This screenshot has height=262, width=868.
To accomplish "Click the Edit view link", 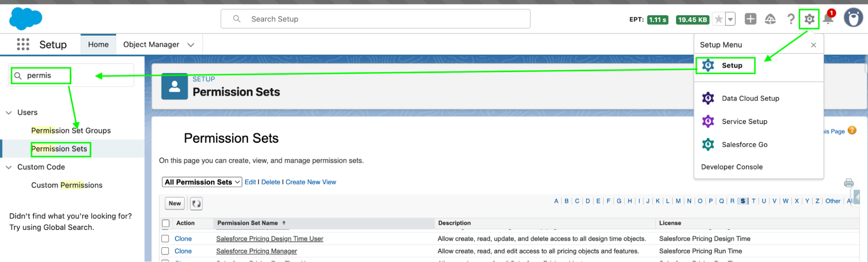I will 250,182.
